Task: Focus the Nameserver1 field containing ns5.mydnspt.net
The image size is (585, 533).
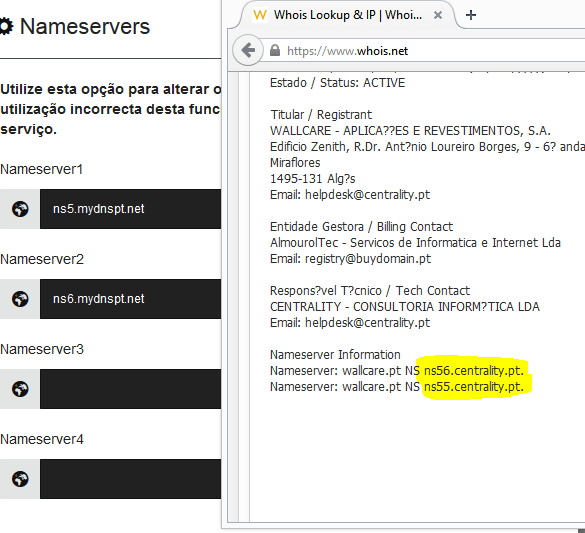Action: (x=131, y=209)
